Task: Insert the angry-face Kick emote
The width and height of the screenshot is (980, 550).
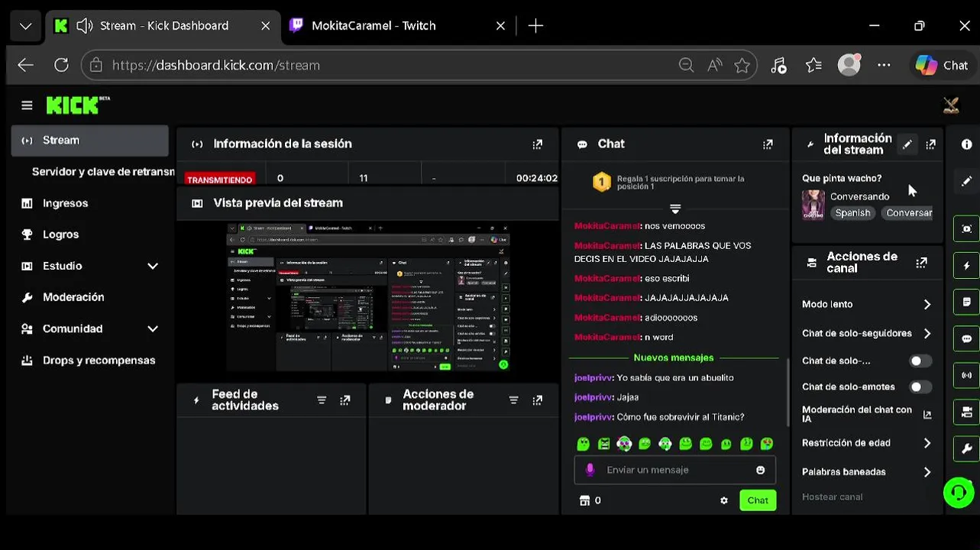Action: [604, 443]
